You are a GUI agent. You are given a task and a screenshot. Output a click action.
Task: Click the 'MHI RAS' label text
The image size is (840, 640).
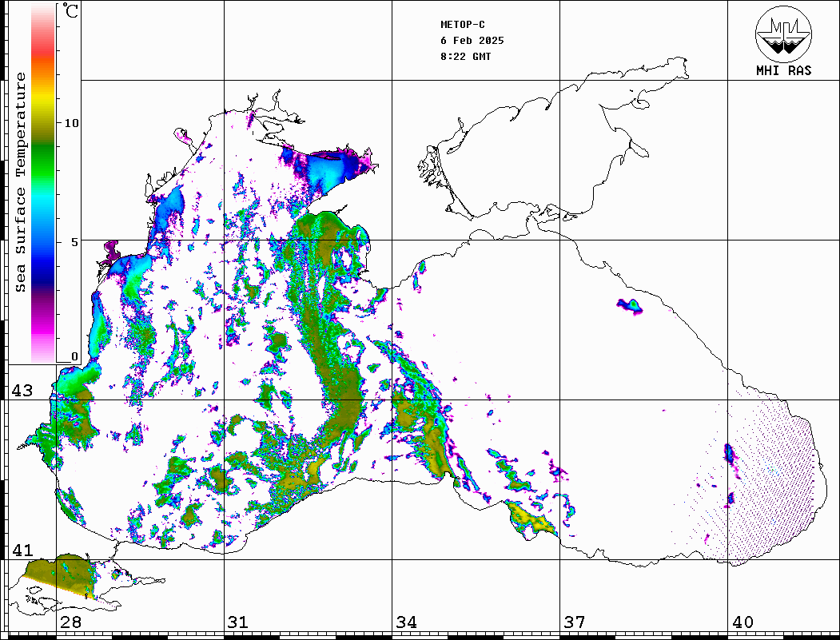(x=783, y=70)
